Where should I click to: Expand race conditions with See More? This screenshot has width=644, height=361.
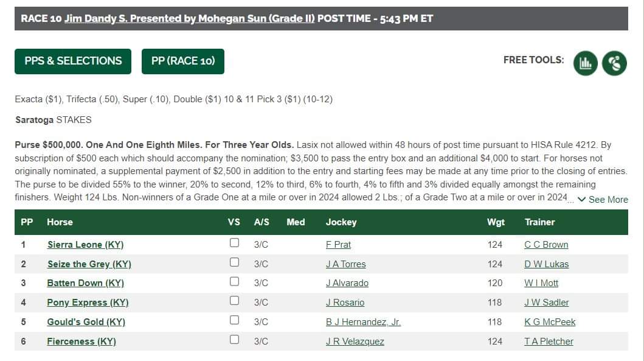coord(603,200)
